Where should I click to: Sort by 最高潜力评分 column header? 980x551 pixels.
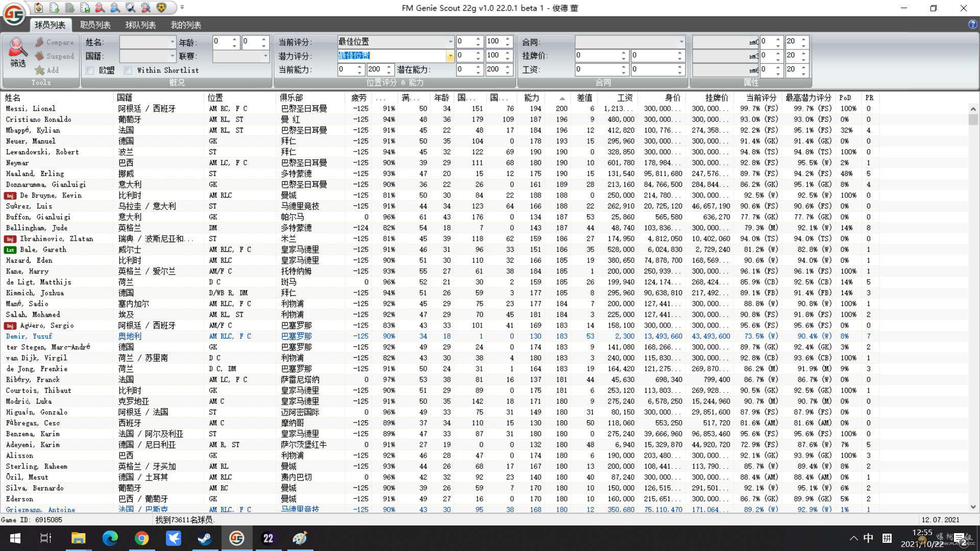pyautogui.click(x=808, y=98)
